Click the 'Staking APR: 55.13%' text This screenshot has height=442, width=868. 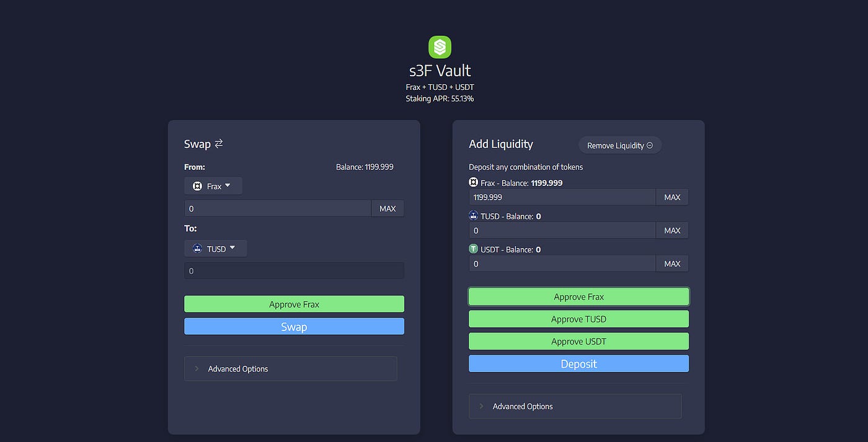click(x=440, y=99)
